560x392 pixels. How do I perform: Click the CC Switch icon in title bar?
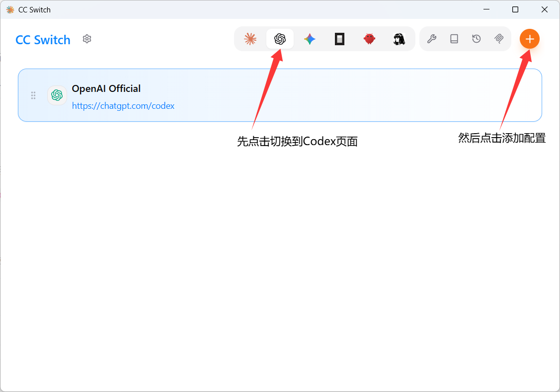pyautogui.click(x=11, y=9)
